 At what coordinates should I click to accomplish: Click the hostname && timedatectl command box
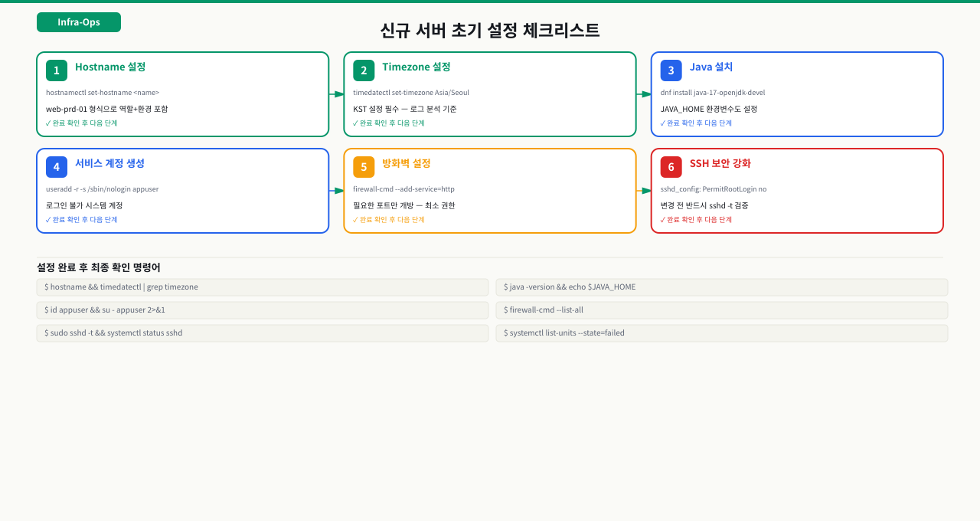tap(263, 287)
